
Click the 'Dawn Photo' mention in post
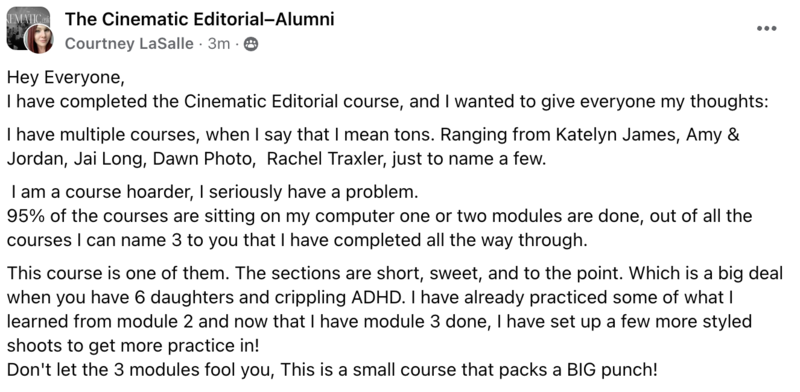click(x=203, y=159)
